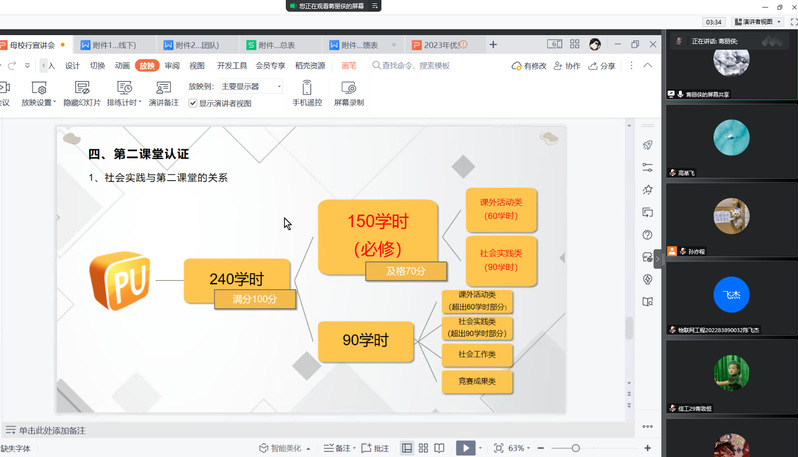Click the help question mark sidebar icon
This screenshot has height=457, width=798.
tap(648, 235)
